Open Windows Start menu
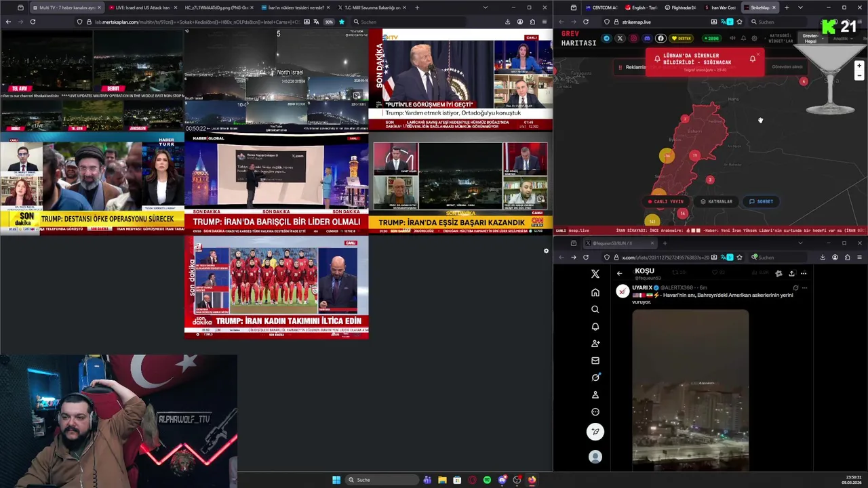 pyautogui.click(x=336, y=480)
